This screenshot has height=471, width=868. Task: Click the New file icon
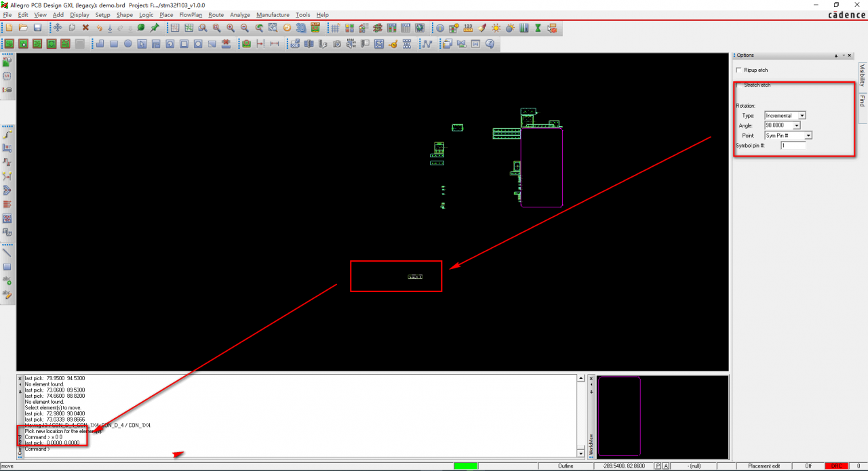click(x=9, y=28)
